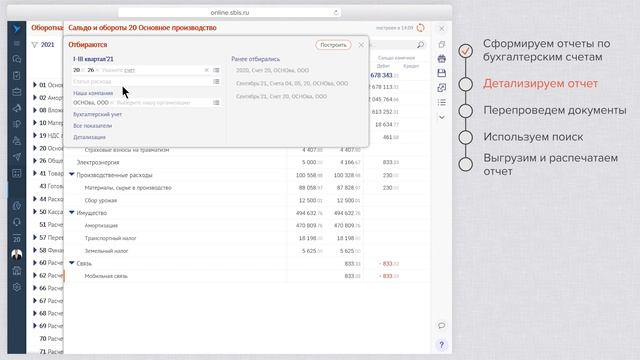This screenshot has height=360, width=640.
Task: Click the I-III квартал'21 period link
Action: click(93, 59)
